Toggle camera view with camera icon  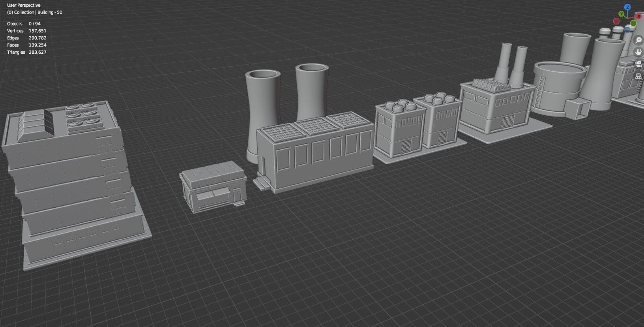tap(639, 64)
